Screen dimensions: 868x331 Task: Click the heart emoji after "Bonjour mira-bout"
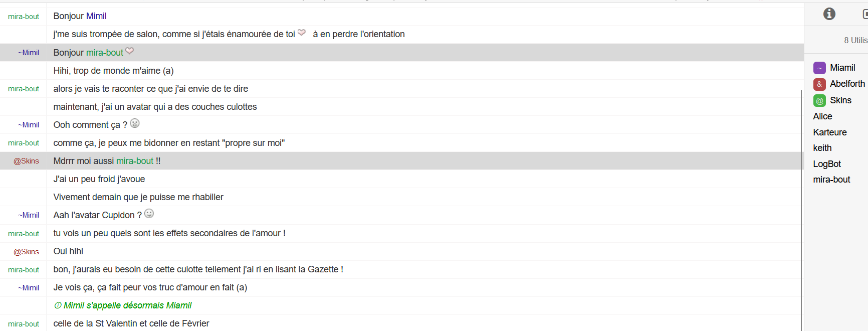(x=130, y=51)
